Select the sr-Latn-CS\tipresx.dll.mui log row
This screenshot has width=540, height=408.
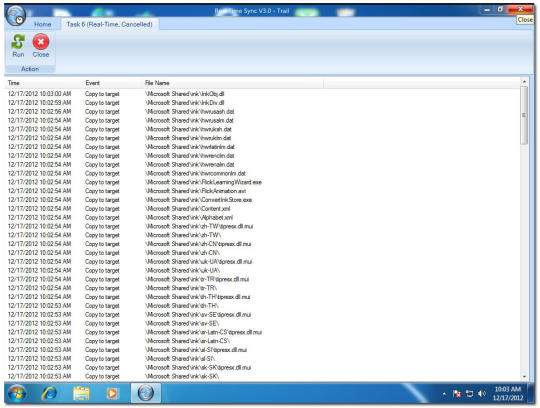[263, 332]
